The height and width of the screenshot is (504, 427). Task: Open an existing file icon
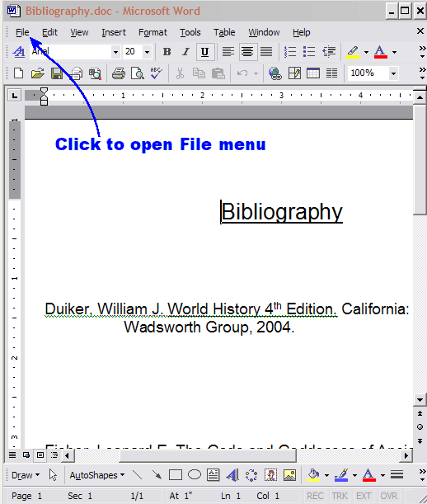(x=38, y=73)
